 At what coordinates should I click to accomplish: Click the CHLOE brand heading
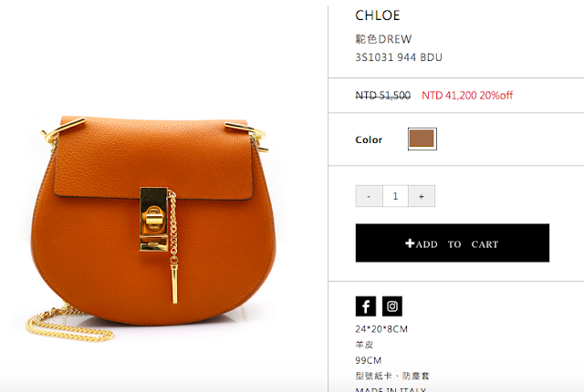[x=377, y=15]
